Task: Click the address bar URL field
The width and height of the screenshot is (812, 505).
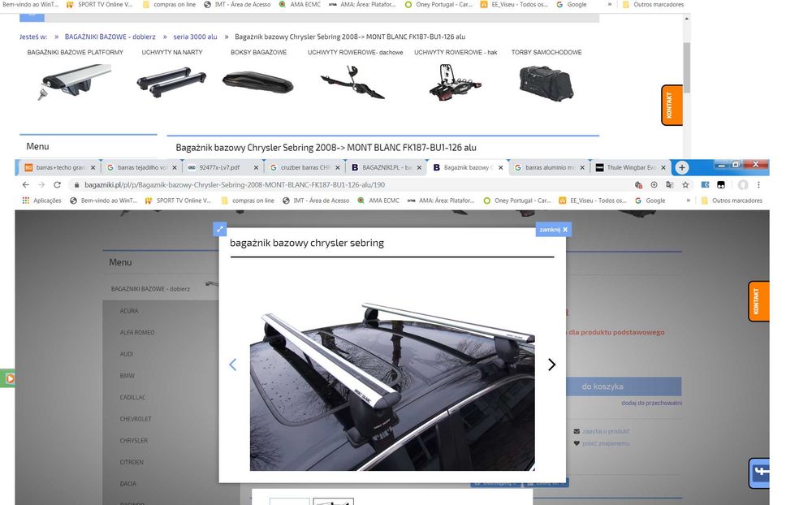Action: (x=352, y=185)
